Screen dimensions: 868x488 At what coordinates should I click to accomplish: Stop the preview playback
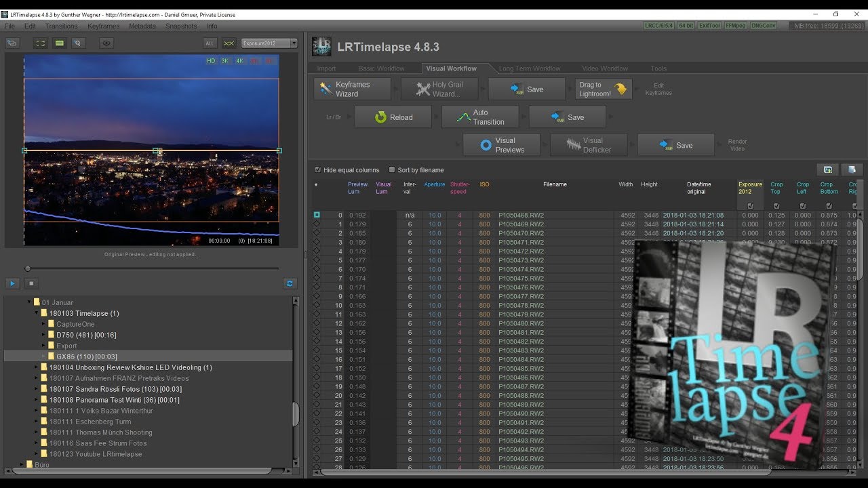(31, 283)
